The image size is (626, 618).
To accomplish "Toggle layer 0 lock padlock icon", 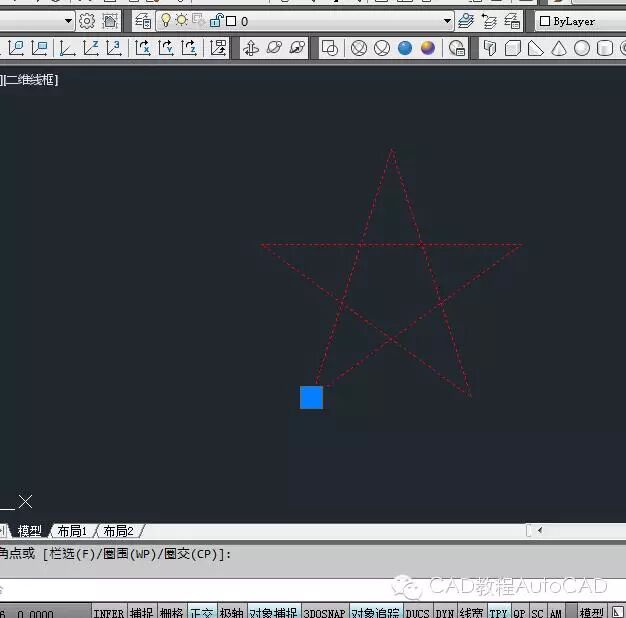I will click(x=216, y=20).
